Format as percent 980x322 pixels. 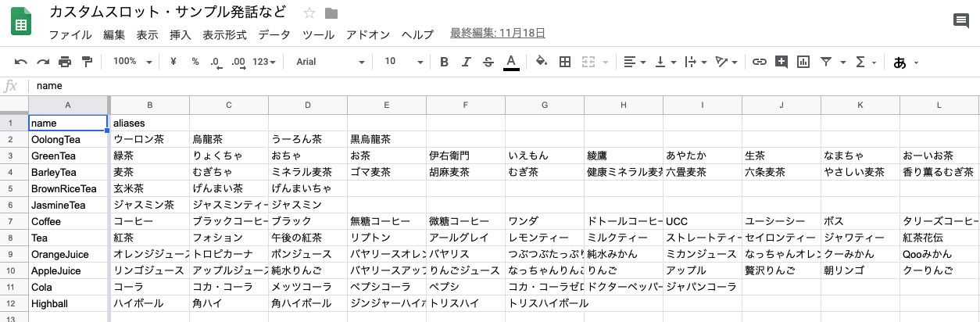(195, 62)
